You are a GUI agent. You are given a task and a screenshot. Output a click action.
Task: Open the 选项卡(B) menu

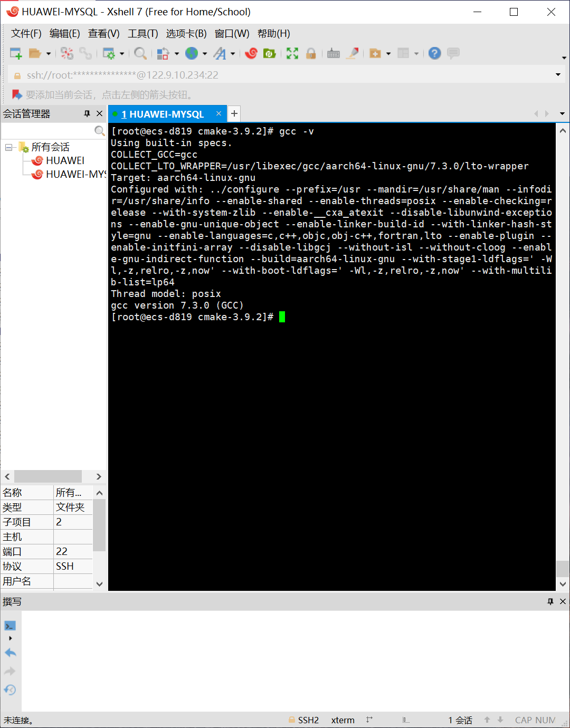[x=186, y=34]
